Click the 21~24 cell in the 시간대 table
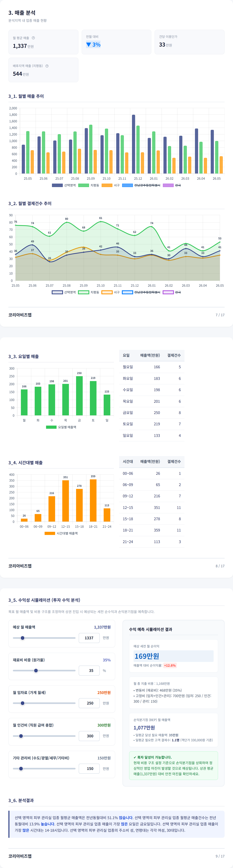Image resolution: width=233 pixels, height=868 pixels. click(128, 542)
